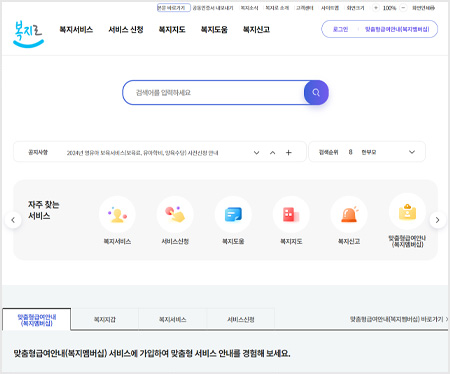The height and width of the screenshot is (374, 450).
Task: Select the 맞춤형급여안내(복지멤버십) tab
Action: 37,320
